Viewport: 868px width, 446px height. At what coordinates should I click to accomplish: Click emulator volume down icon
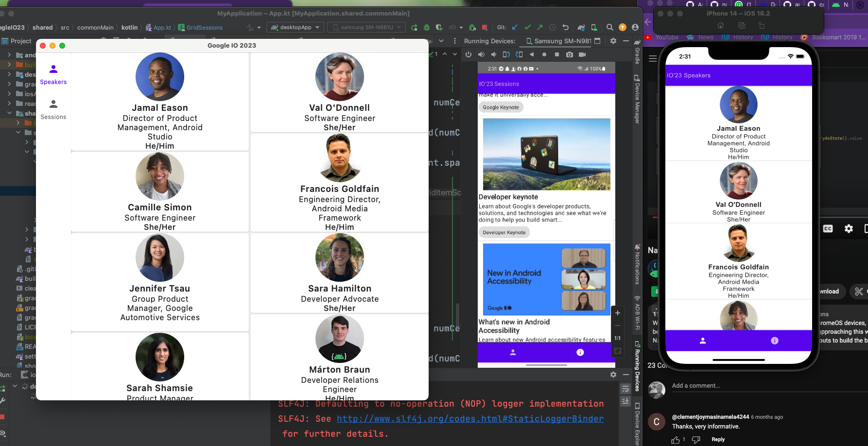coord(494,54)
